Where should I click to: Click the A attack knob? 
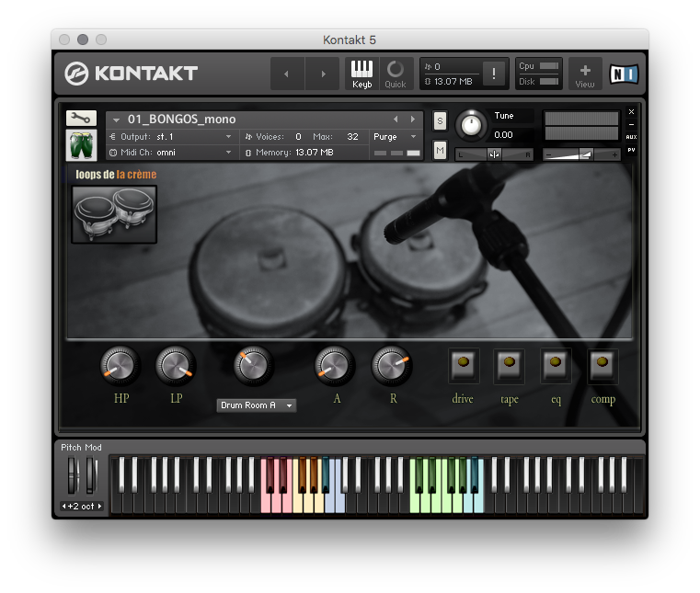point(335,366)
